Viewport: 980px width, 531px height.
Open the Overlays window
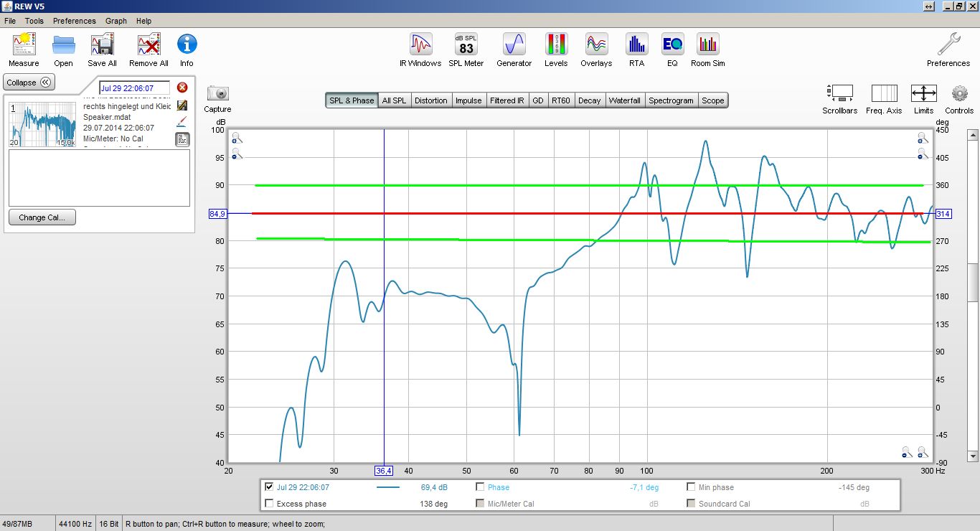click(x=596, y=50)
